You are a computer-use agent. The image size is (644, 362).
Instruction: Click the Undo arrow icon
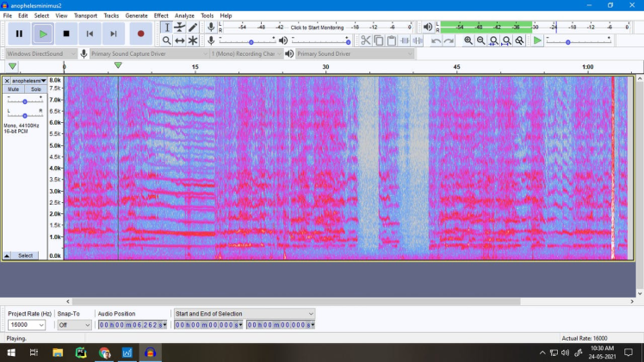(x=437, y=40)
